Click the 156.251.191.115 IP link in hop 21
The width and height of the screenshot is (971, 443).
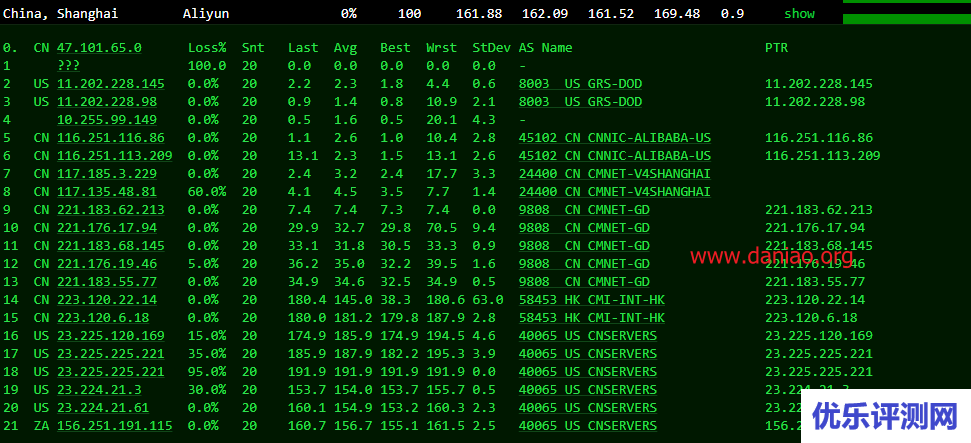click(x=114, y=426)
